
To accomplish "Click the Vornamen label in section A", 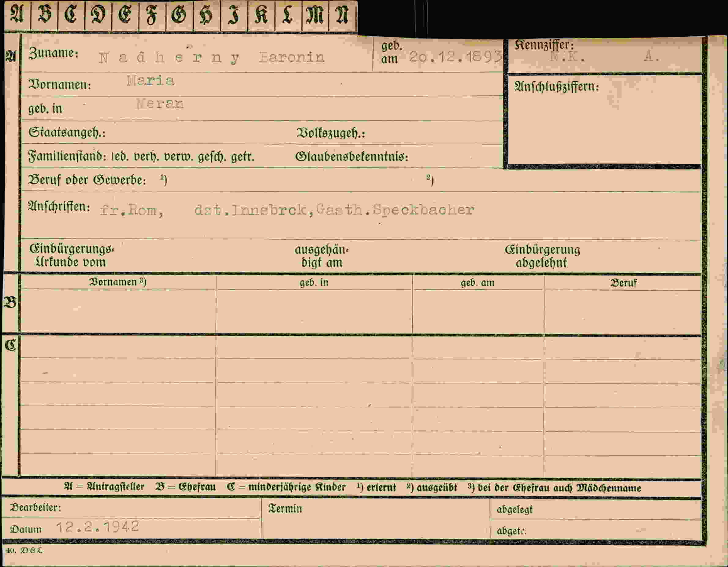I will (60, 85).
